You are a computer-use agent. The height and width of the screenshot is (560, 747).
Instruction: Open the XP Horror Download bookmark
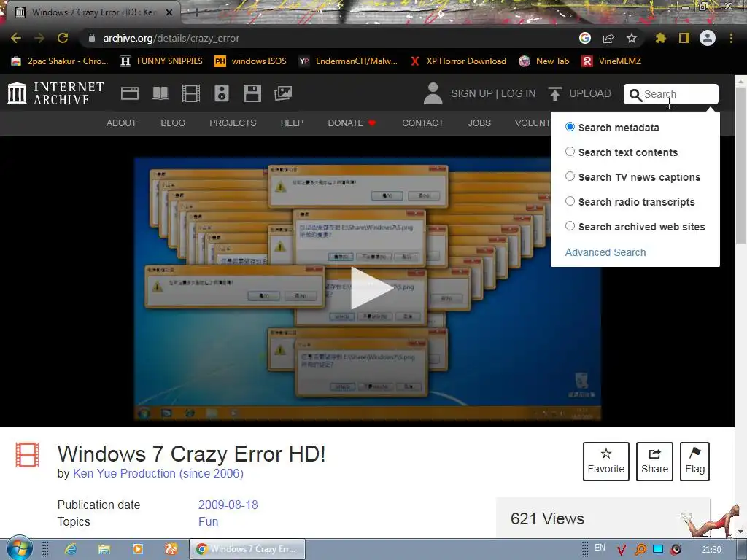459,61
